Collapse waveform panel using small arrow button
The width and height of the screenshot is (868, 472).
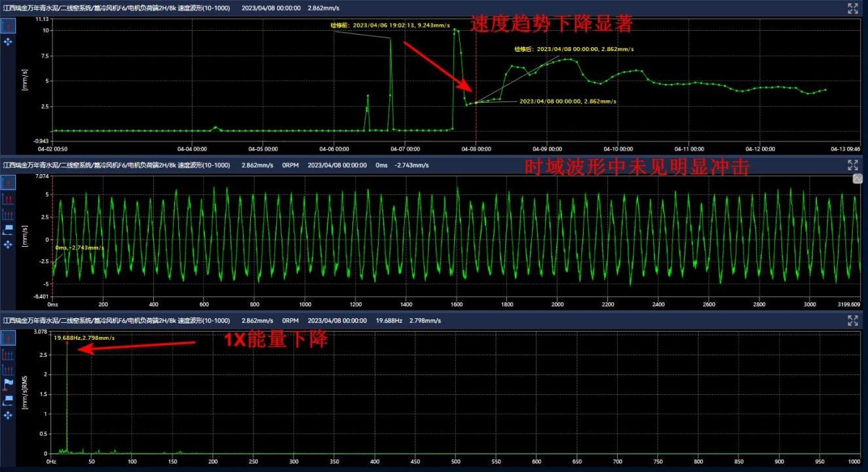tap(858, 179)
